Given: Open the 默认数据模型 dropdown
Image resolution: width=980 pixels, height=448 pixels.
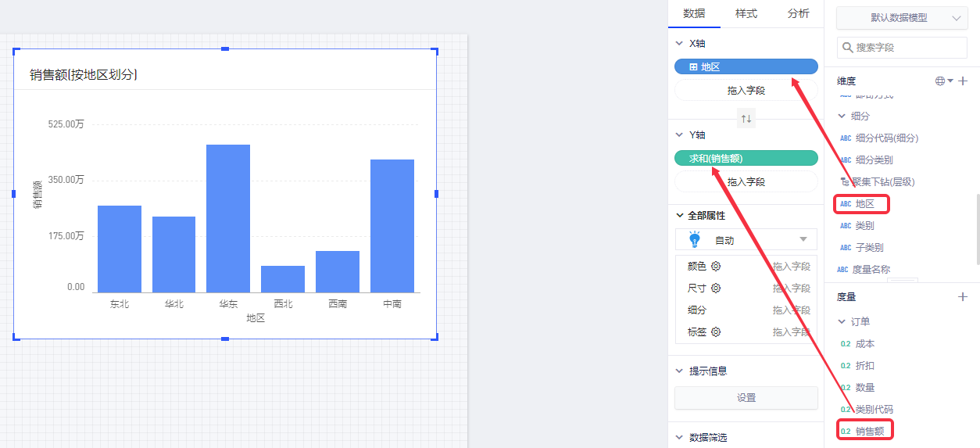Looking at the screenshot, I should tap(902, 18).
